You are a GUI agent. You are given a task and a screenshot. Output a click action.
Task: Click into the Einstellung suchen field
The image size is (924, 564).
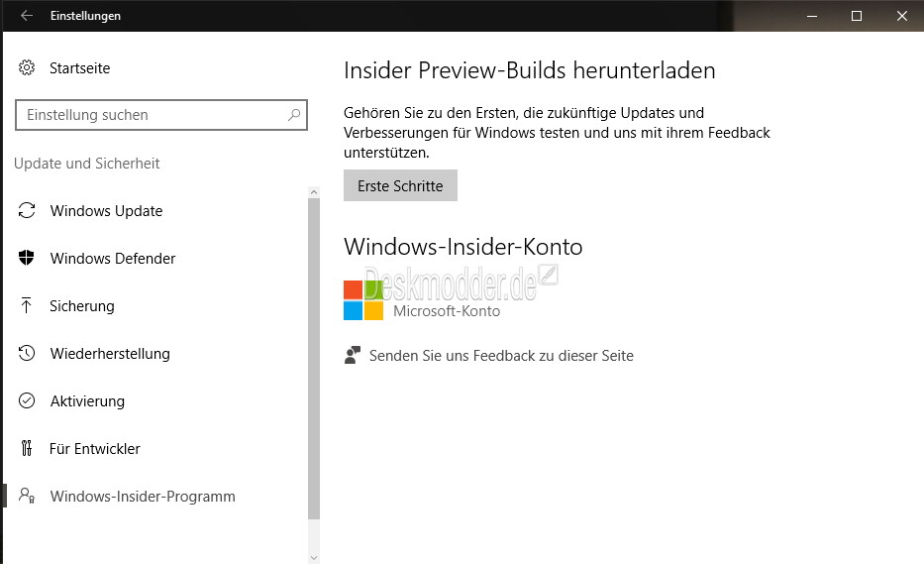161,115
